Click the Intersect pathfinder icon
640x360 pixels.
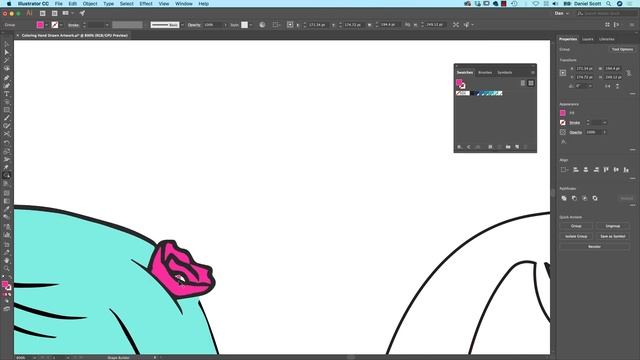coord(584,198)
